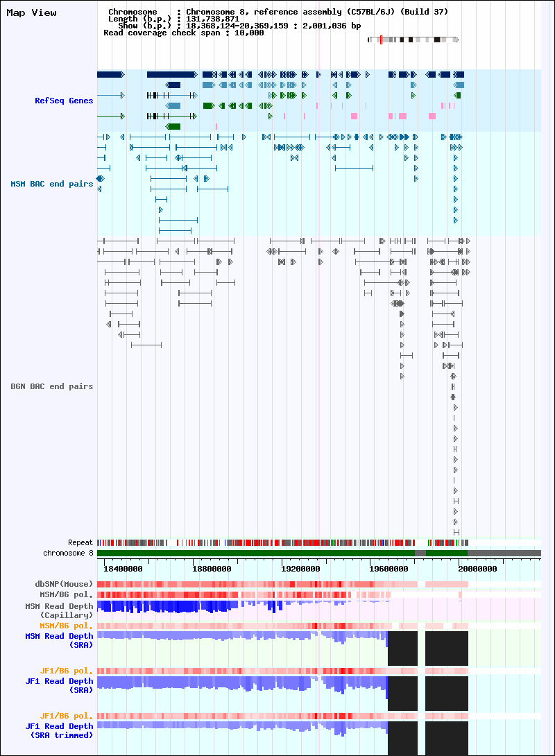Click the Repeat track label
The width and height of the screenshot is (555, 756).
click(x=80, y=542)
